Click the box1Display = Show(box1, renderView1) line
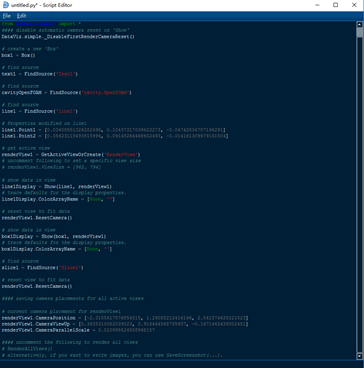The height and width of the screenshot is (368, 364). point(54,236)
